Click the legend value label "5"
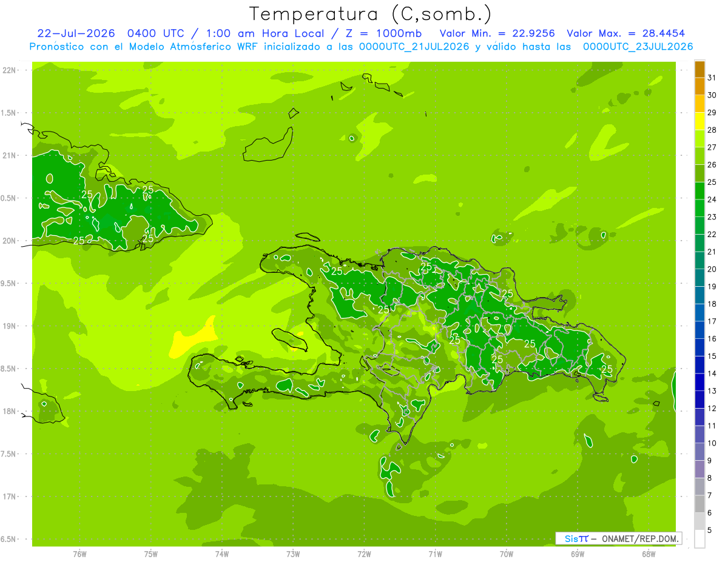The height and width of the screenshot is (562, 728). pos(710,530)
